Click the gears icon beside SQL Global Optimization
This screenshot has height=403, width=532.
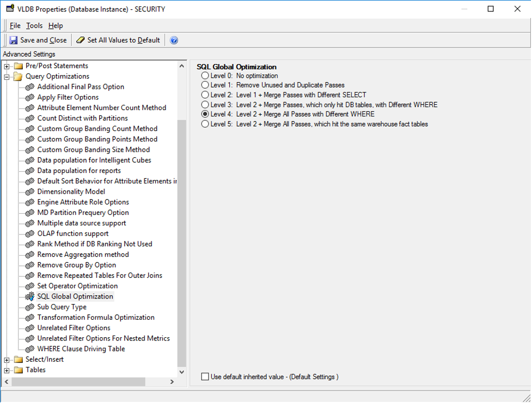[29, 296]
